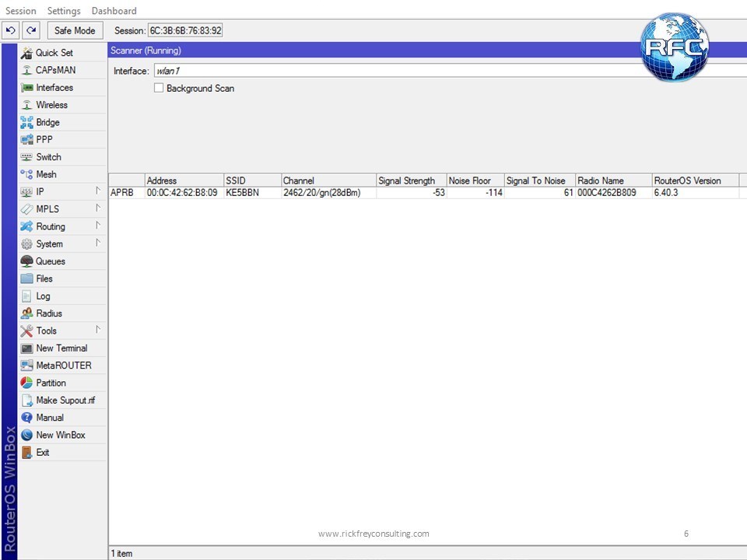Open the Wireless menu icon

(x=27, y=105)
